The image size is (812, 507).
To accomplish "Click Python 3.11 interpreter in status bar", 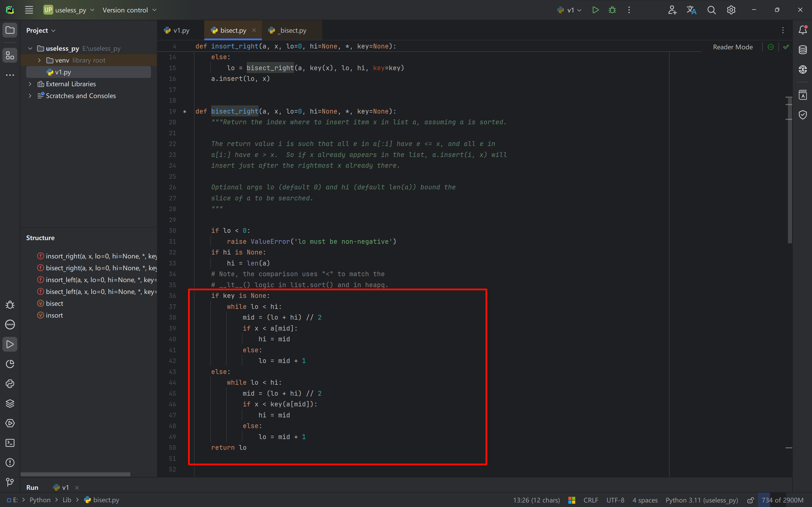I will [x=702, y=500].
